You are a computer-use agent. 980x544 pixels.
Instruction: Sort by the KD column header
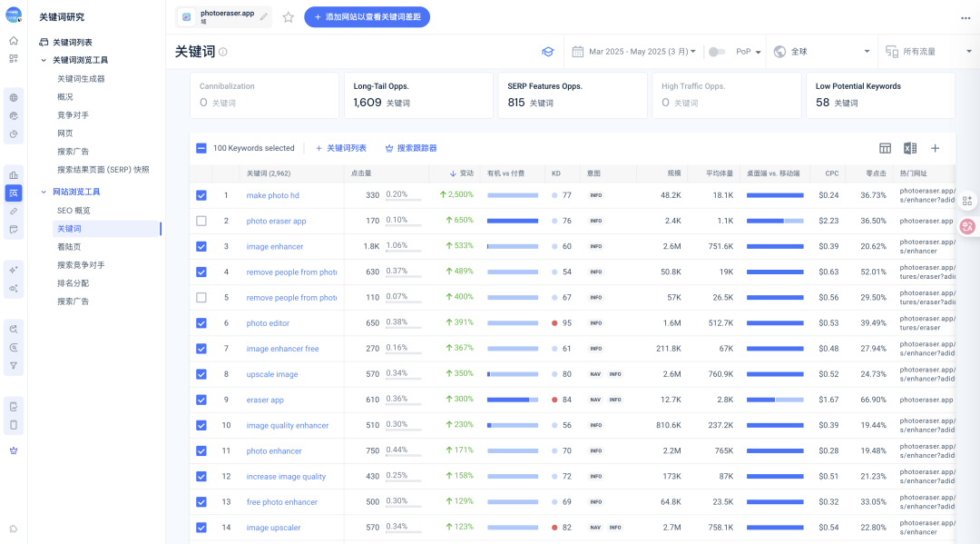555,173
